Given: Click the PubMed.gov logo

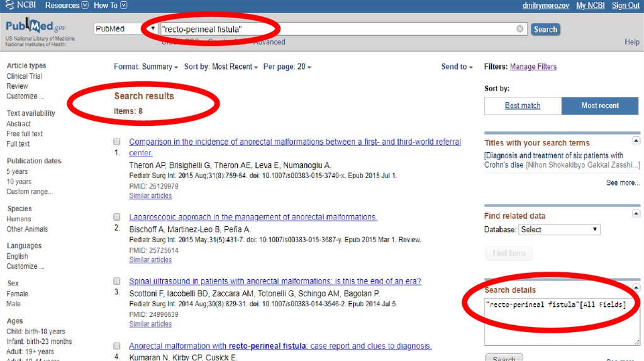Looking at the screenshot, I should pyautogui.click(x=35, y=28).
